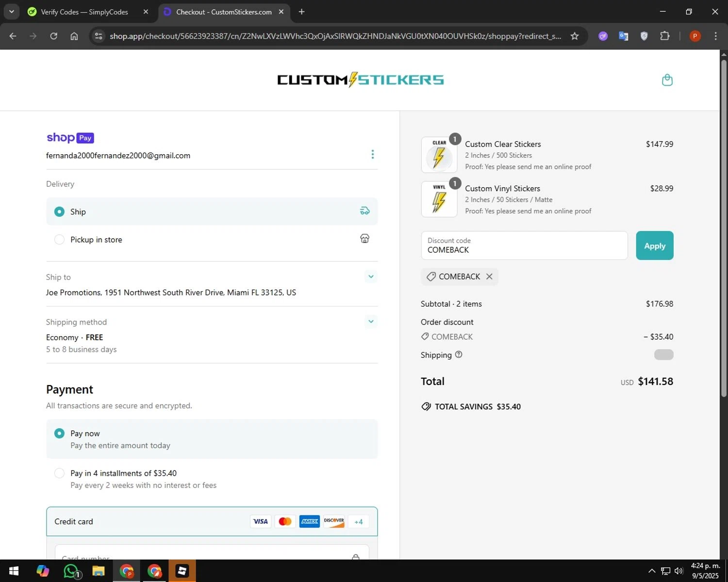This screenshot has width=728, height=582.
Task: Click the Custom Vinyl Stickers product thumbnail
Action: (x=439, y=199)
